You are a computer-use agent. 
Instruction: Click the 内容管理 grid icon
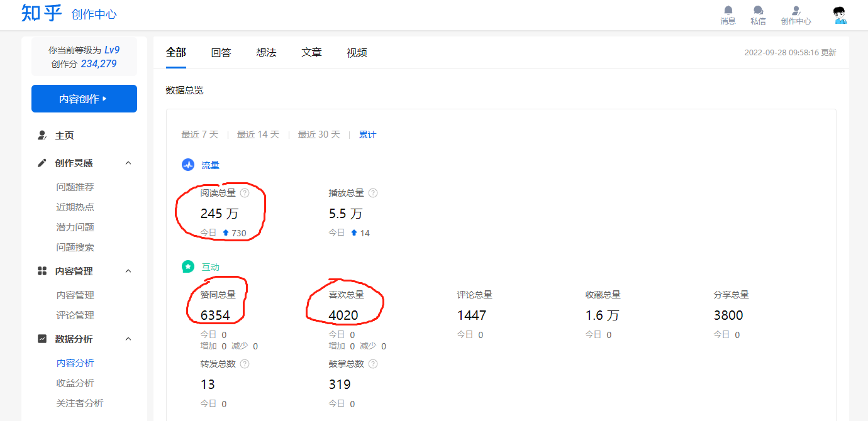point(42,271)
